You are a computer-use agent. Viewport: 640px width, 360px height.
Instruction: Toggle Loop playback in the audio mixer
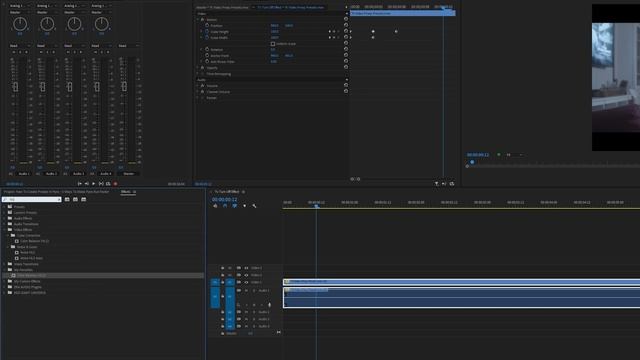[x=108, y=184]
